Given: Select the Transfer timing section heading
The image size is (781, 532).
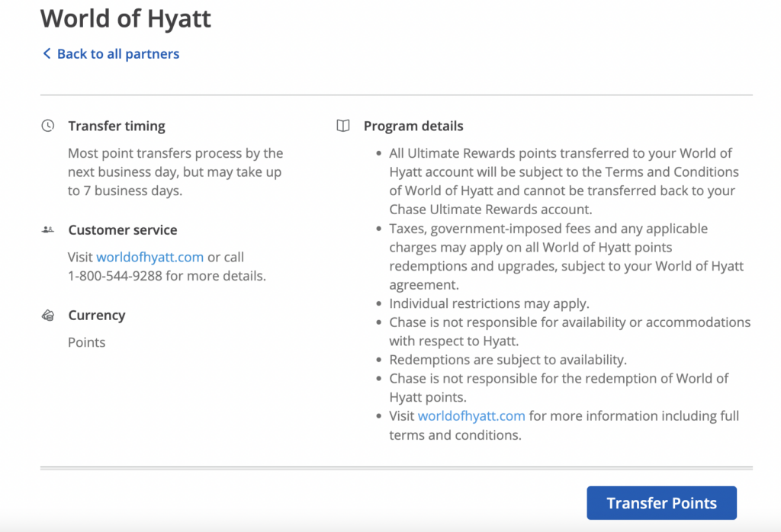Looking at the screenshot, I should tap(117, 125).
